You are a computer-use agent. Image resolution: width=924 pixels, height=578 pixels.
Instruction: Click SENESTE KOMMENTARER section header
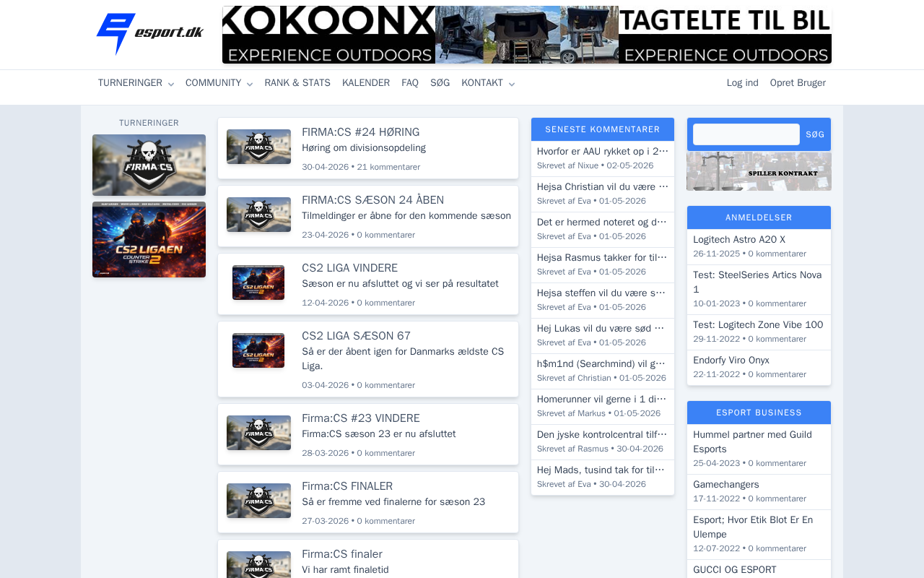[603, 129]
